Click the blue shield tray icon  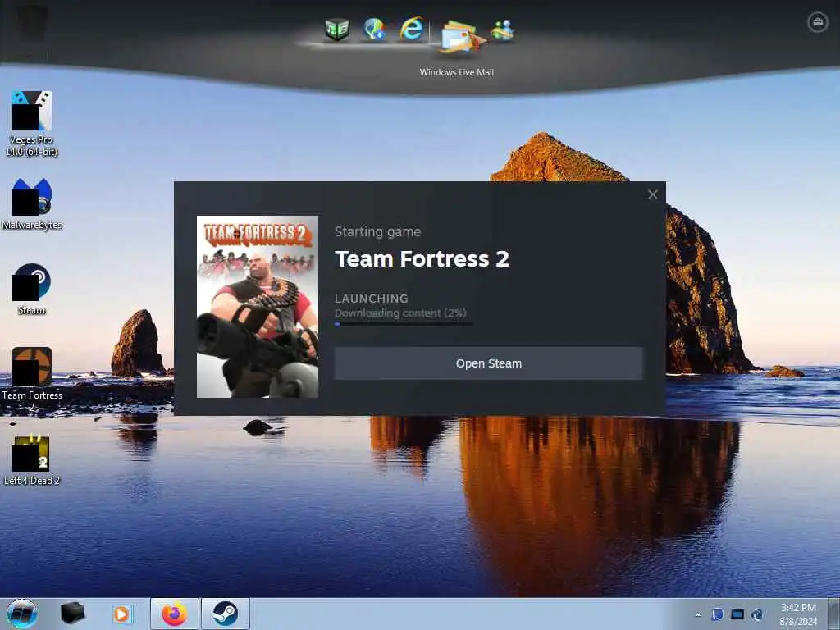coord(717,614)
